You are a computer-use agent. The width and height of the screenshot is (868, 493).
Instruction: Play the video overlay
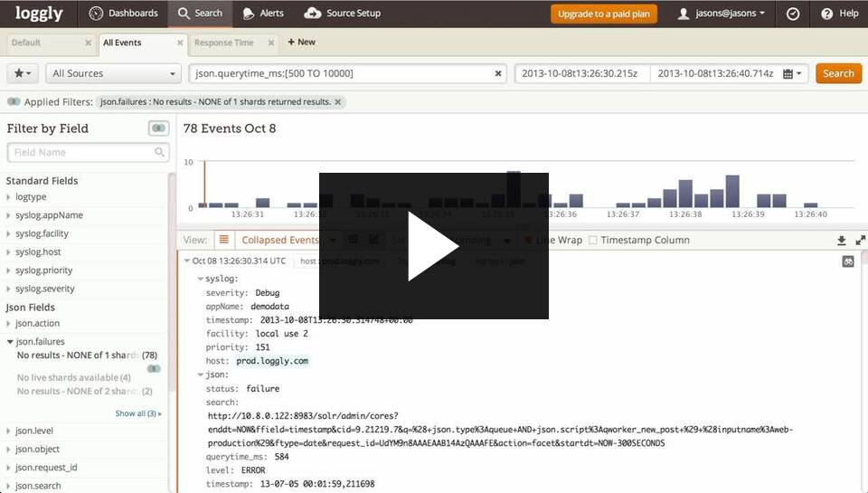click(433, 246)
